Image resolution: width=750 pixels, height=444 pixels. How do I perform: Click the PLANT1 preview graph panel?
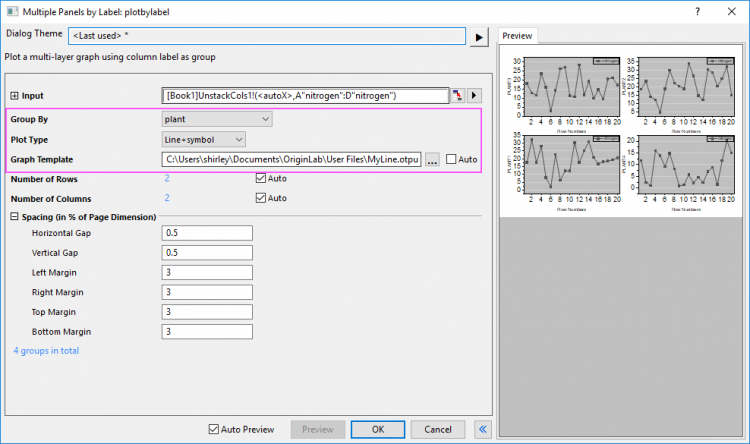click(572, 163)
